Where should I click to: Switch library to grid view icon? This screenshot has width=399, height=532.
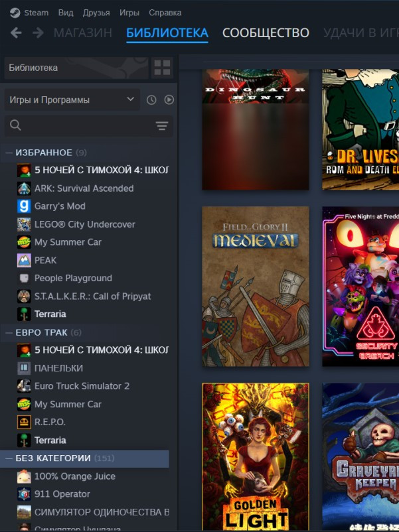(162, 68)
